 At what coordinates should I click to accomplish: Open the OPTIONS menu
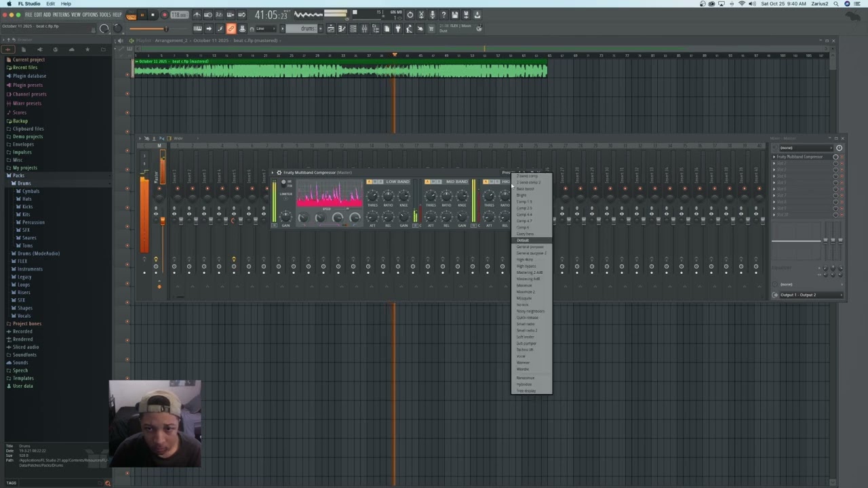(x=90, y=14)
